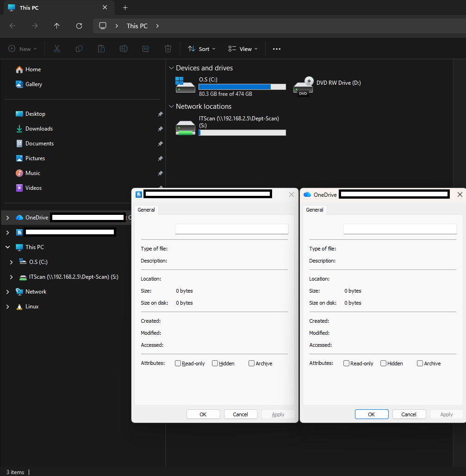Check Archive in left properties dialog
Viewport: 466px width, 476px height.
click(x=251, y=363)
